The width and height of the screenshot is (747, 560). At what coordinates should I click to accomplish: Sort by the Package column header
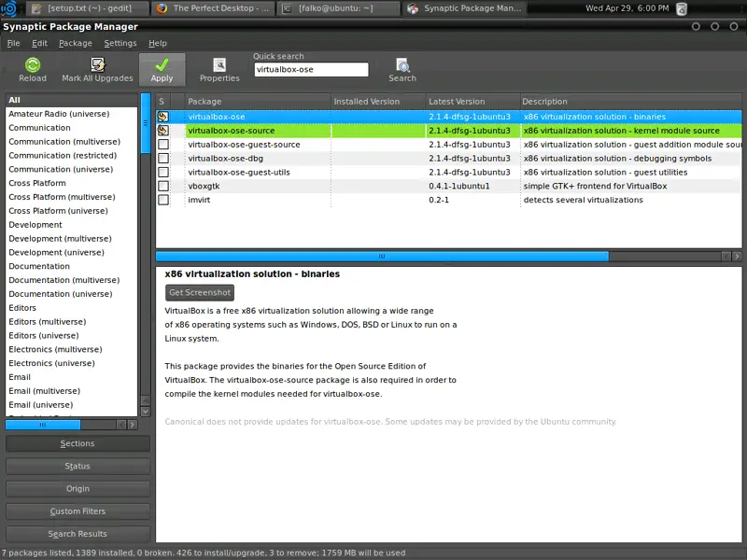click(258, 102)
